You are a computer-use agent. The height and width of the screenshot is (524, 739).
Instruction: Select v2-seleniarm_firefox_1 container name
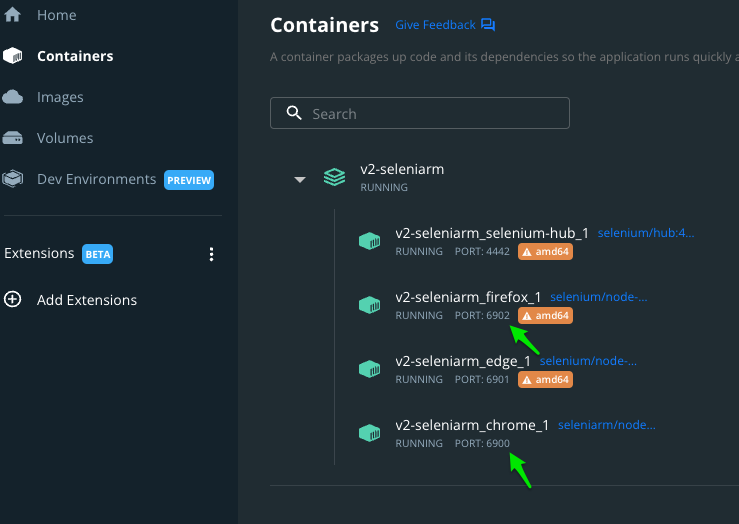[468, 297]
